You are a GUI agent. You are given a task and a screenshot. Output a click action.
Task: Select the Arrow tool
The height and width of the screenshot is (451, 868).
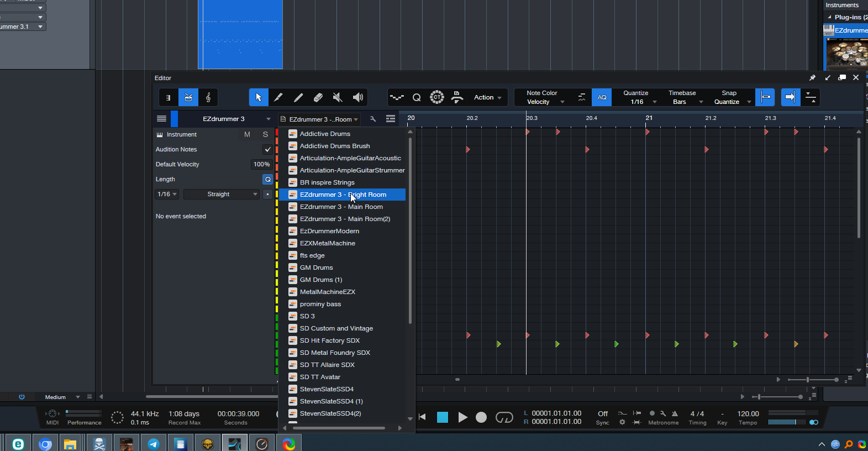(259, 97)
